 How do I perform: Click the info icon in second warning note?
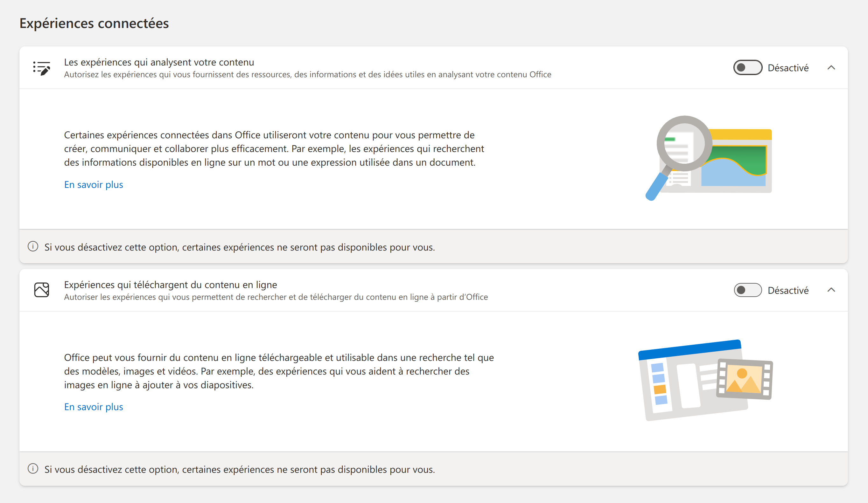[x=33, y=469]
